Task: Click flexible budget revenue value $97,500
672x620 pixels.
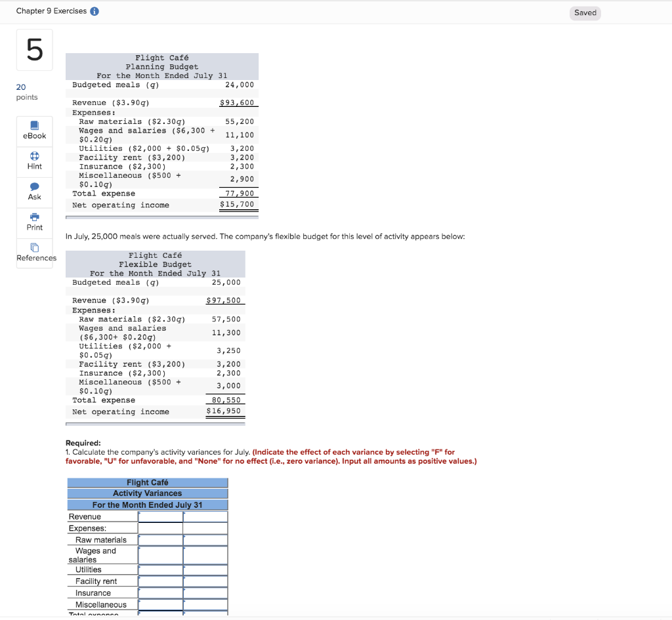Action: pyautogui.click(x=224, y=300)
